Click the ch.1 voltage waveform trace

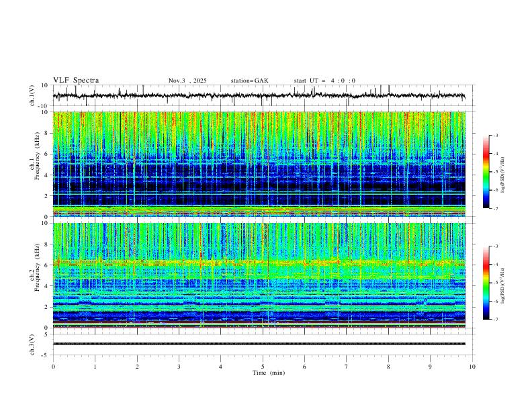pyautogui.click(x=259, y=95)
